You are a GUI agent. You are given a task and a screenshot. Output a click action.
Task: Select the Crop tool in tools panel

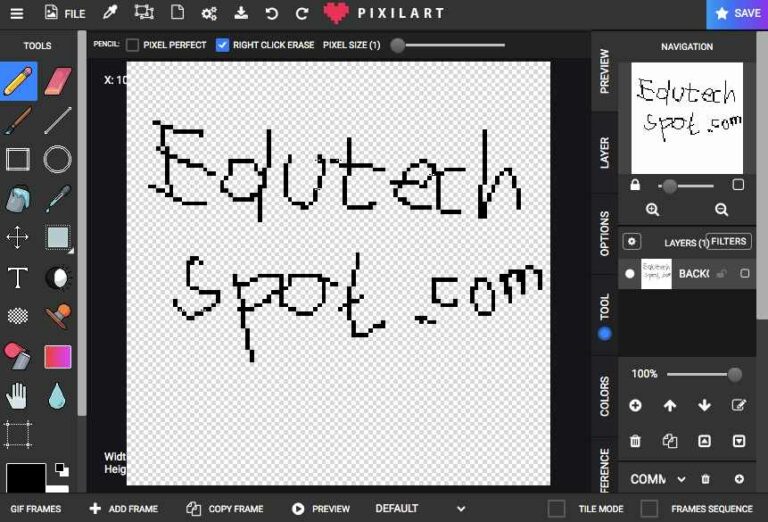pos(18,434)
